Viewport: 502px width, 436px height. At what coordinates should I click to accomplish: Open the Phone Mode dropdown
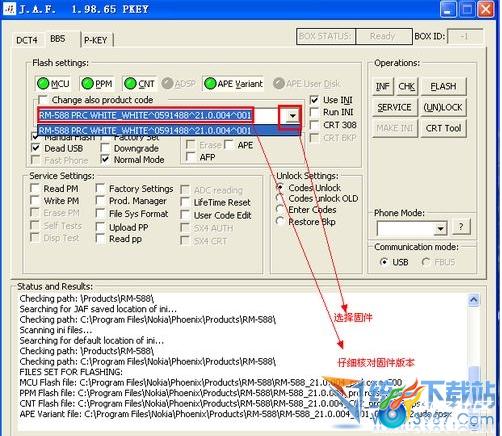pyautogui.click(x=441, y=228)
